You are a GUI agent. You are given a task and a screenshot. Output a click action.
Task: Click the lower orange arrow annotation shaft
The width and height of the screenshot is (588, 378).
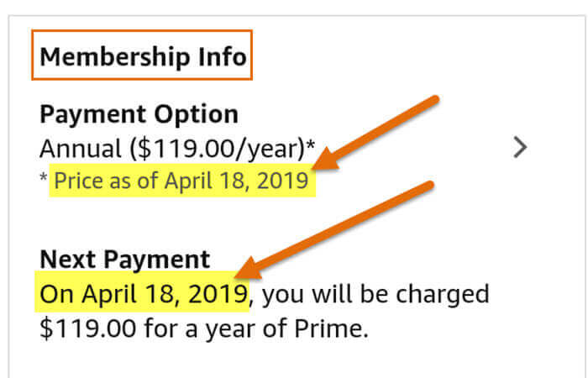347,226
